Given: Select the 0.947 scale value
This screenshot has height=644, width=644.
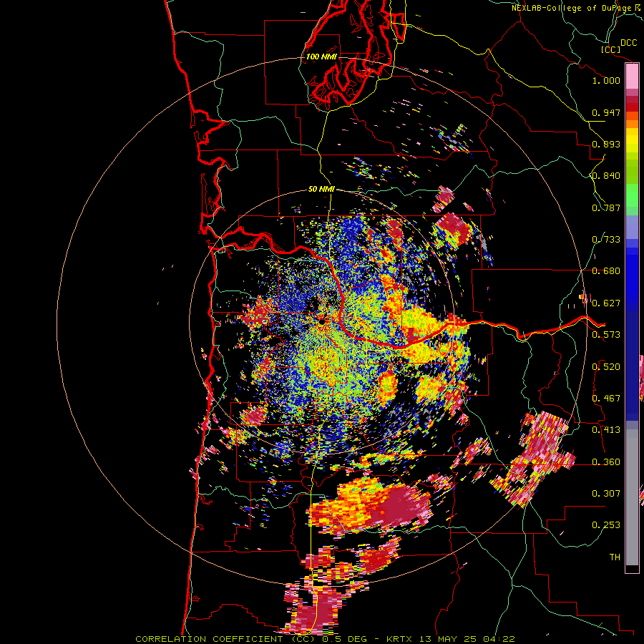Looking at the screenshot, I should click(x=606, y=112).
